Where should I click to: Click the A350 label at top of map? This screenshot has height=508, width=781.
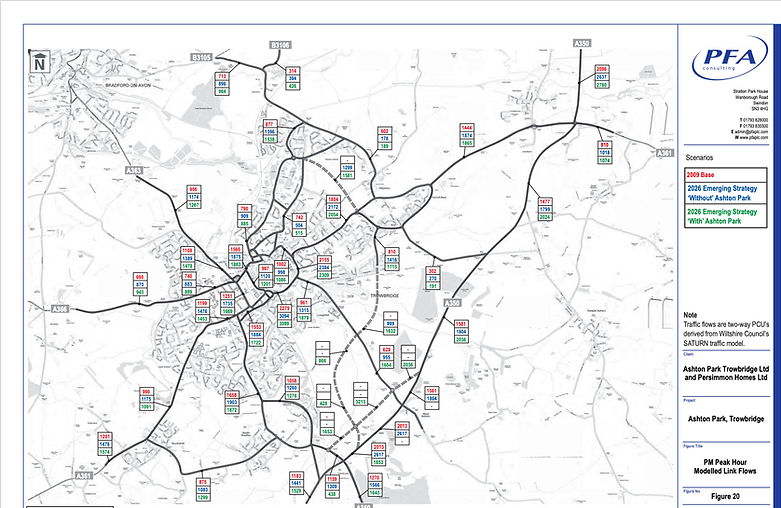tap(582, 43)
